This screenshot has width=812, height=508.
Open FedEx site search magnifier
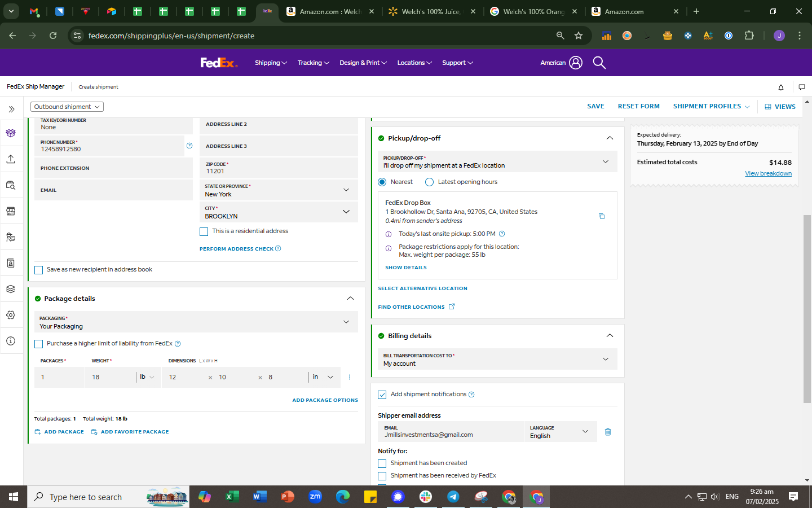(x=599, y=63)
